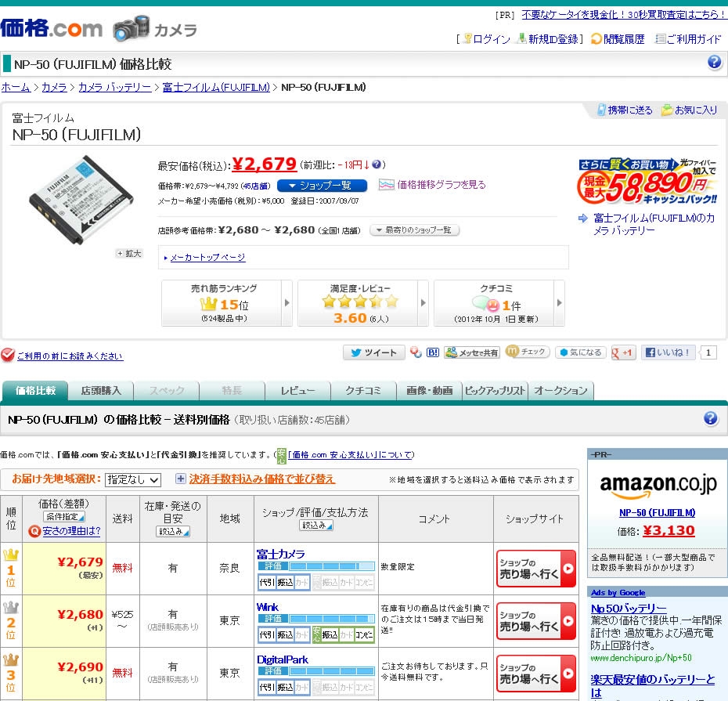Click the kakaku.com logo
The image size is (728, 701).
[x=51, y=28]
